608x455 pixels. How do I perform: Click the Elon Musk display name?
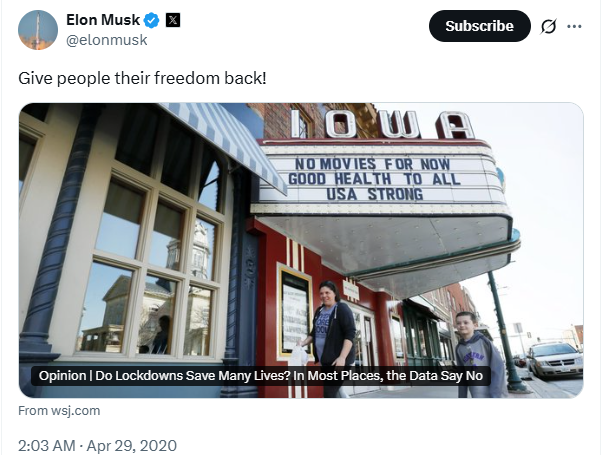[x=102, y=20]
